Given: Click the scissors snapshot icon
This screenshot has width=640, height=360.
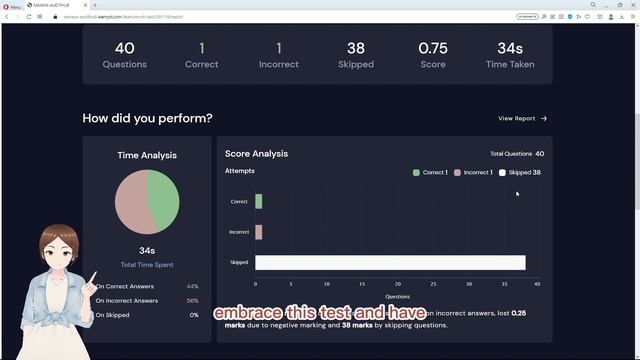Looking at the screenshot, I should [553, 17].
